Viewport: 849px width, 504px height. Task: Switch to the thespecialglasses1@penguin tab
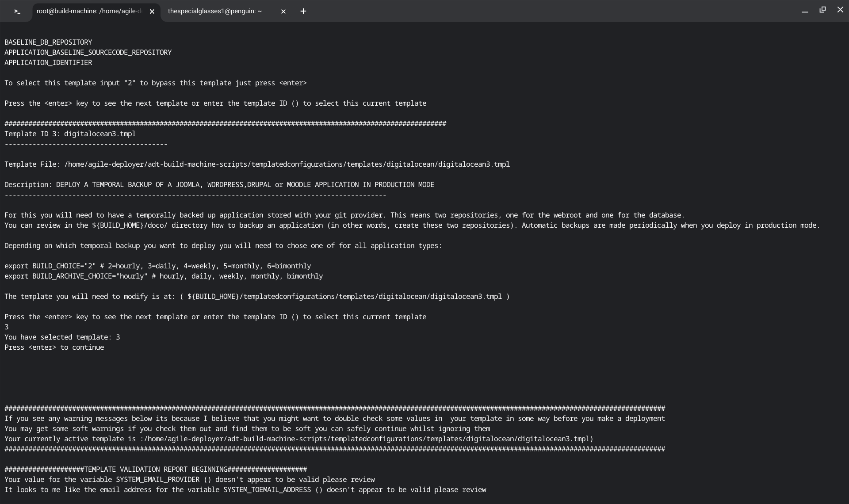pyautogui.click(x=215, y=11)
